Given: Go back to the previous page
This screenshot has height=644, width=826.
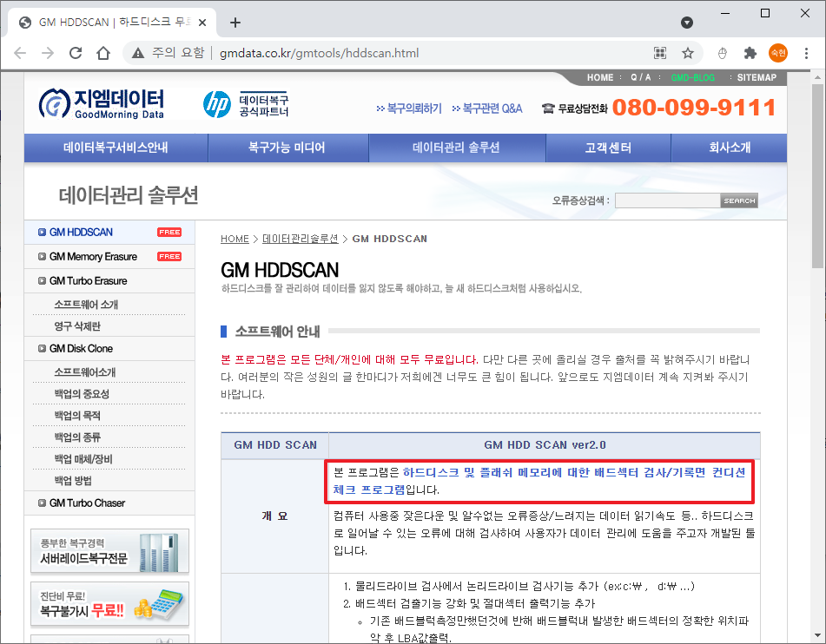Looking at the screenshot, I should pyautogui.click(x=20, y=53).
